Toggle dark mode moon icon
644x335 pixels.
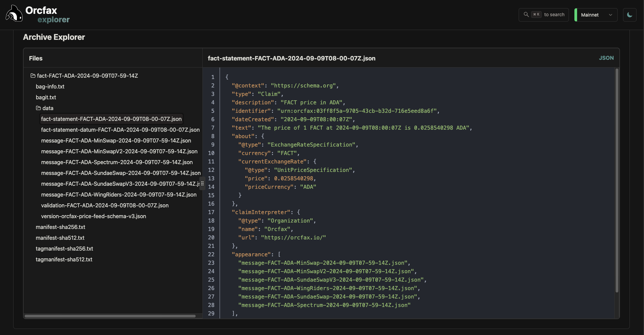(629, 15)
